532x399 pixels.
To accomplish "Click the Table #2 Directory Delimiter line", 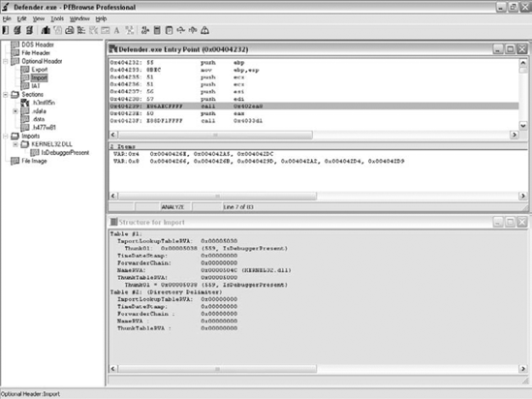I will click(167, 292).
